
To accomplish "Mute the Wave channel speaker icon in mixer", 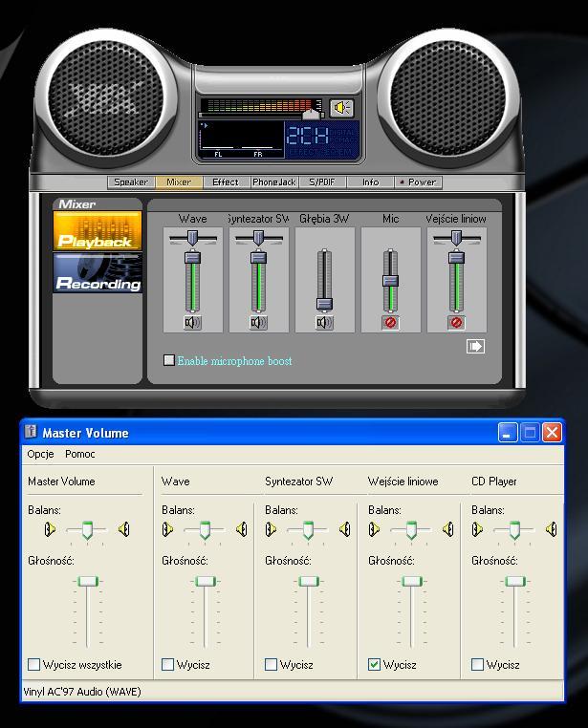I will [x=192, y=322].
